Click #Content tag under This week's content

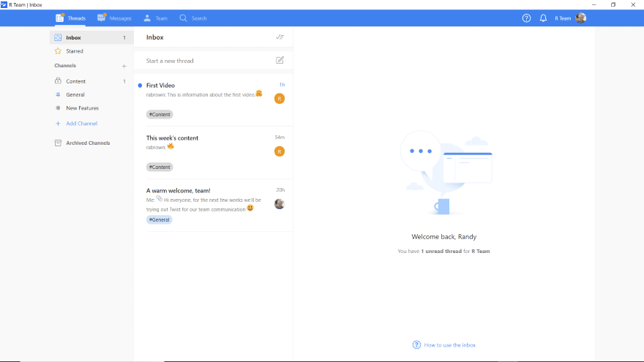160,167
